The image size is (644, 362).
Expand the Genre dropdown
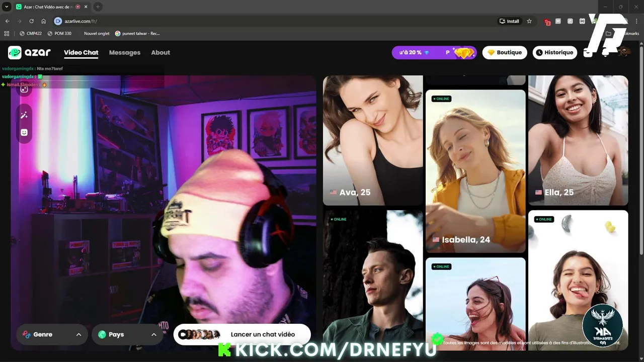(x=52, y=334)
